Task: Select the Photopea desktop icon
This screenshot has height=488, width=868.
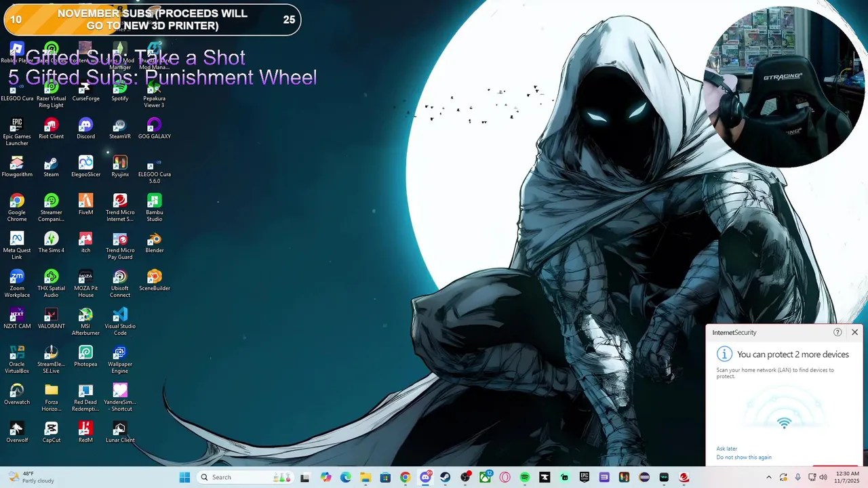Action: pyautogui.click(x=85, y=357)
